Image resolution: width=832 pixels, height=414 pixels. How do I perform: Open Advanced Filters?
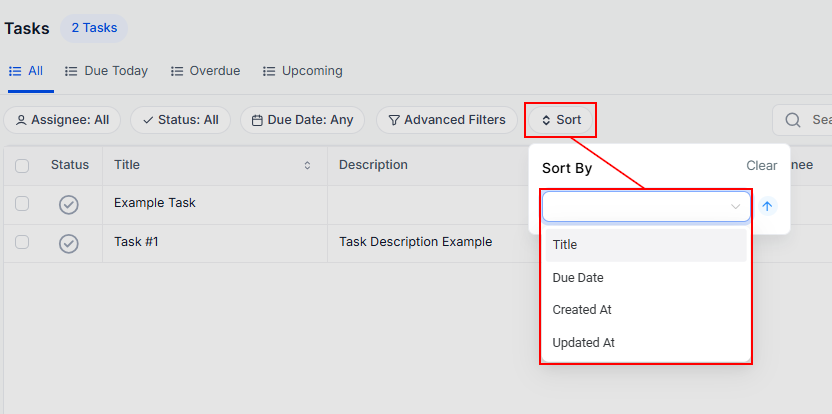point(446,120)
